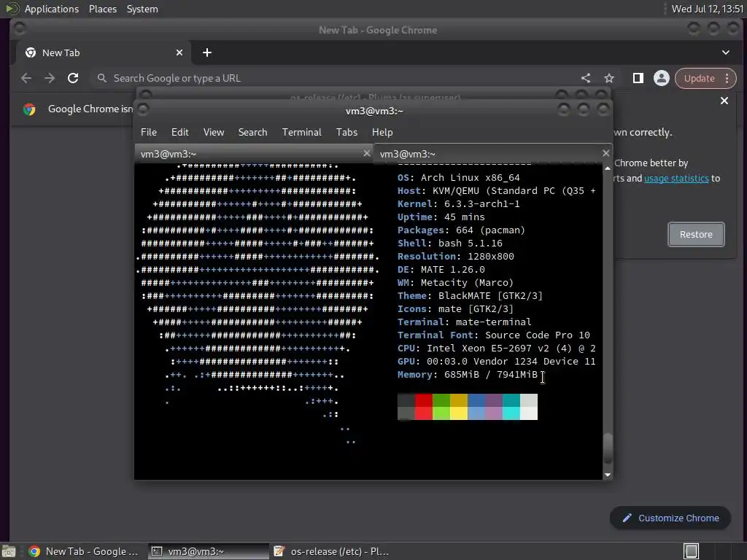Click Chrome forward arrow button

[50, 78]
